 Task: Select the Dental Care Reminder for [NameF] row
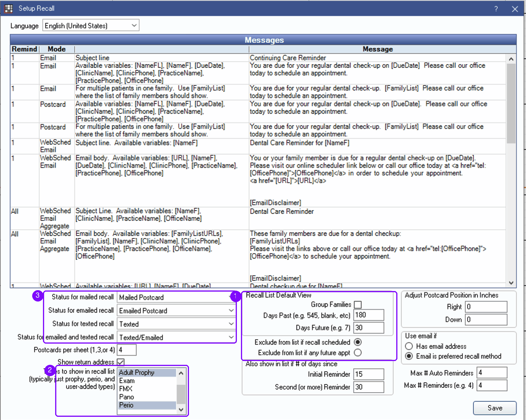click(x=258, y=146)
